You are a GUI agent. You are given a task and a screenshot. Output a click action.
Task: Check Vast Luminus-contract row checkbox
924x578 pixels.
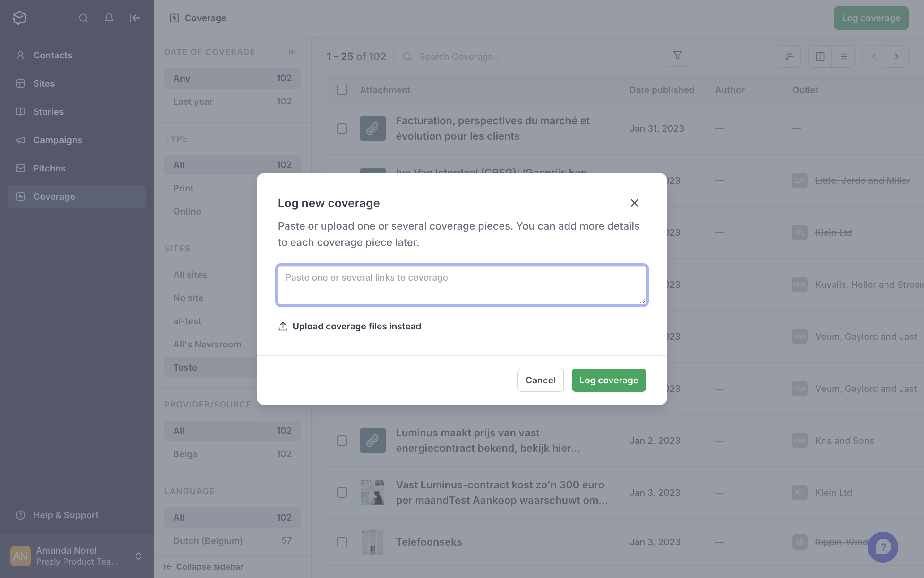click(x=342, y=492)
